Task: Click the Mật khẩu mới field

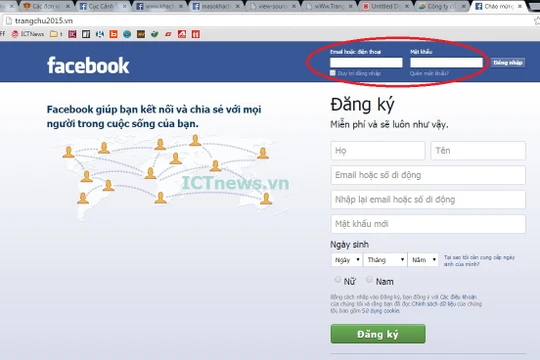Action: pos(428,224)
